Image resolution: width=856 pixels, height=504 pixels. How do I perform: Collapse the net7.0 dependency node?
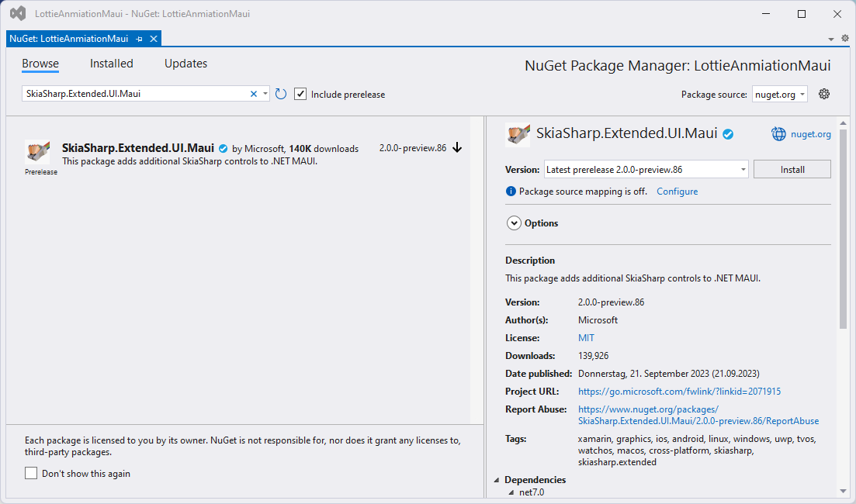[x=511, y=492]
